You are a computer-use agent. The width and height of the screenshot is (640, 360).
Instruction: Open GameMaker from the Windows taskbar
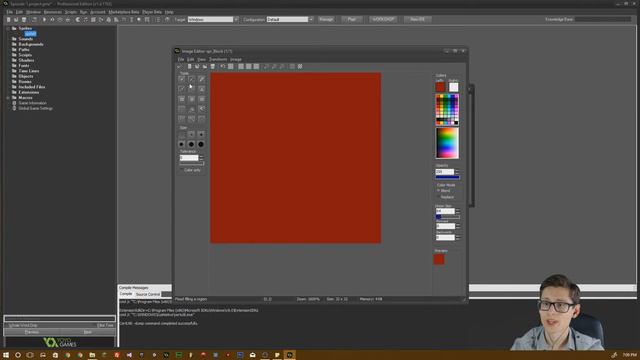tap(289, 355)
